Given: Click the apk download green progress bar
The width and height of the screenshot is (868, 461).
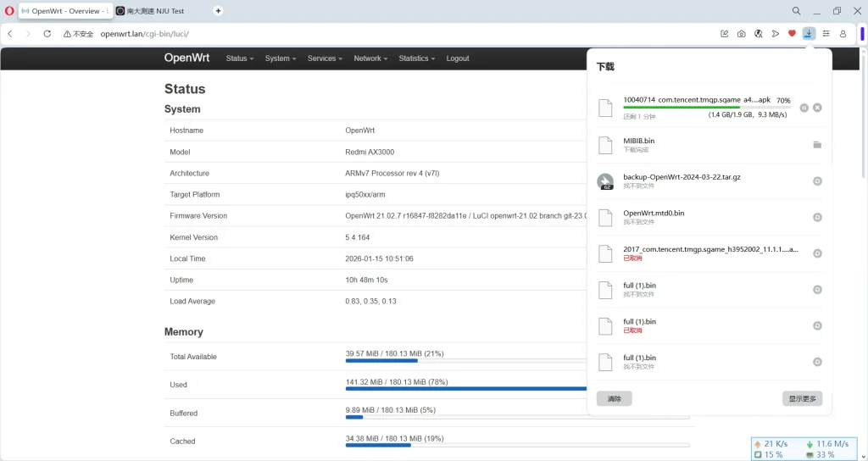Looking at the screenshot, I should [x=682, y=108].
